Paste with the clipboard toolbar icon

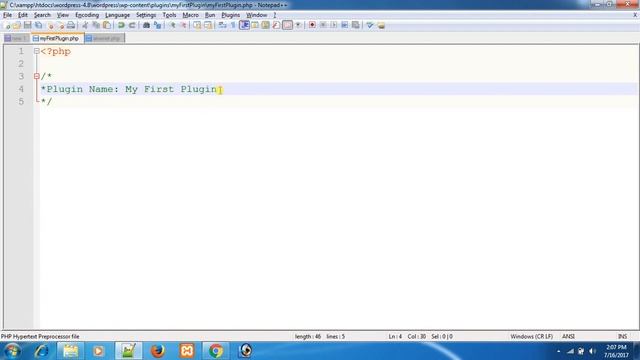click(x=107, y=25)
